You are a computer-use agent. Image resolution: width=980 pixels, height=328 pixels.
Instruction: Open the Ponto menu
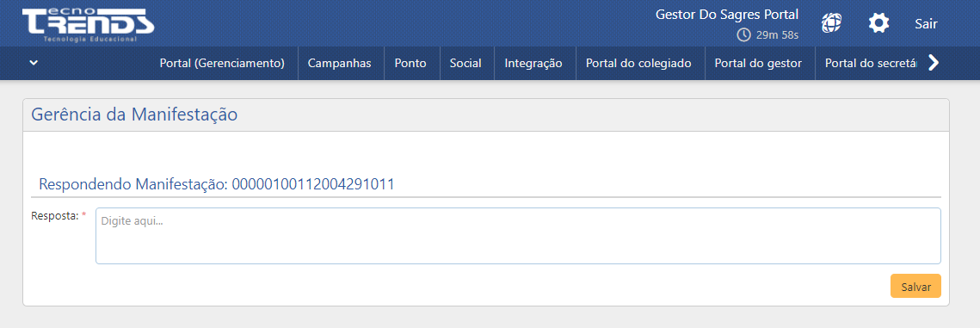coord(410,63)
